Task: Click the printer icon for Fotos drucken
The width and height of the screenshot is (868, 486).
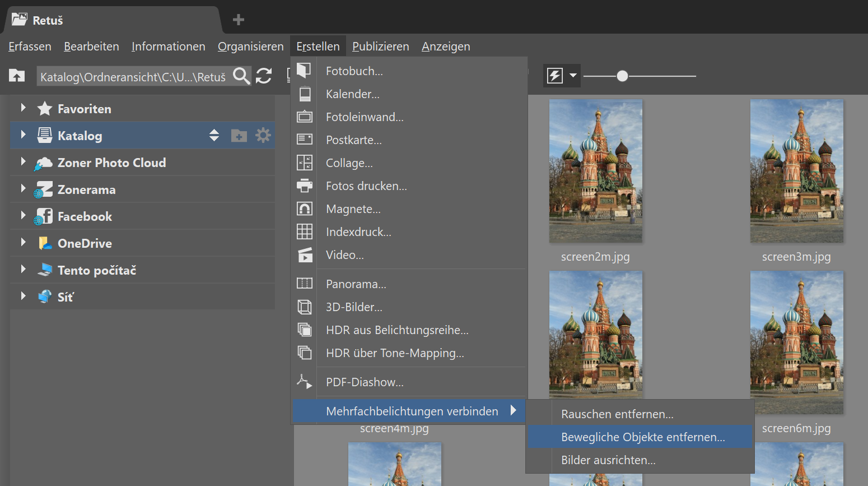Action: (x=304, y=186)
